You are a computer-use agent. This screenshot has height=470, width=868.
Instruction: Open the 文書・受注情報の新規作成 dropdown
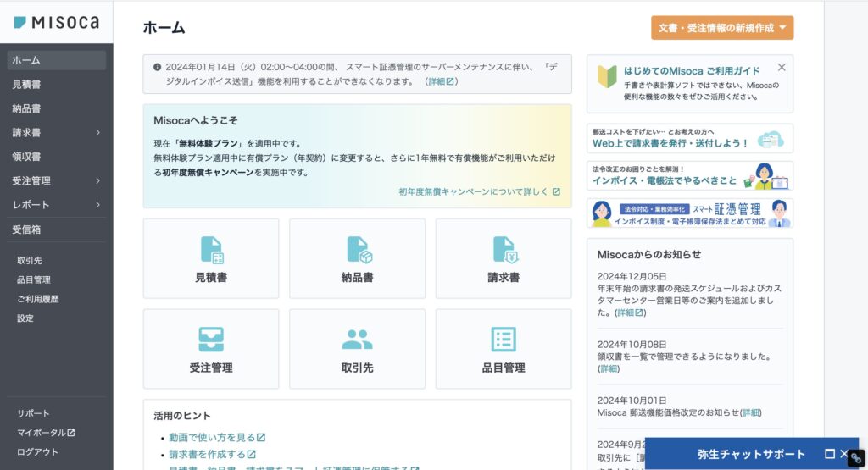click(x=722, y=28)
